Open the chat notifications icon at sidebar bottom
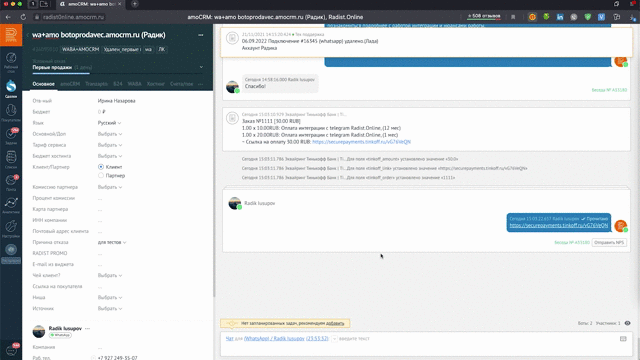 coord(11,351)
